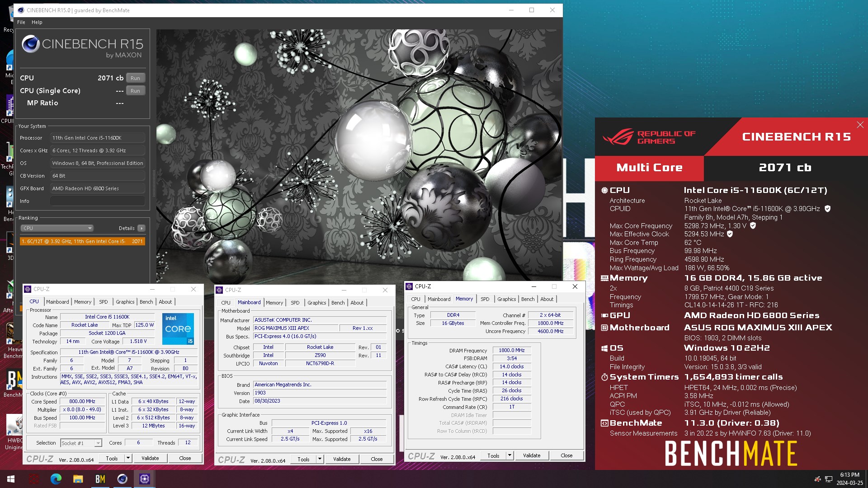
Task: Click Close in the CPU-Z CPU window
Action: pyautogui.click(x=185, y=458)
